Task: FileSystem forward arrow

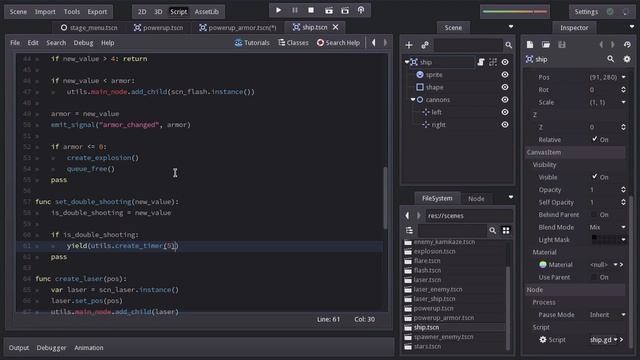Action: click(x=418, y=216)
